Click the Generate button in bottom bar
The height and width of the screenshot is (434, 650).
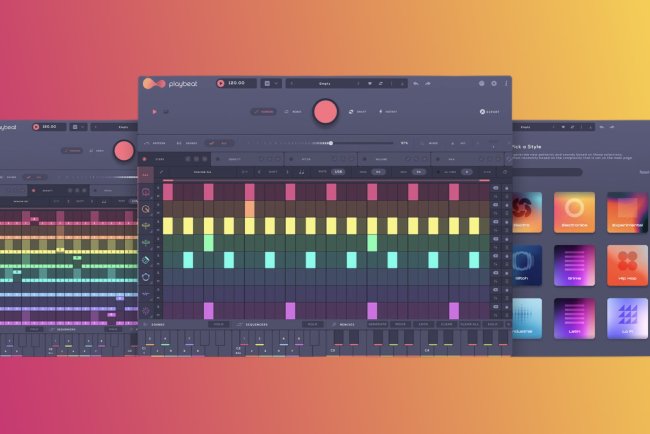coord(377,325)
